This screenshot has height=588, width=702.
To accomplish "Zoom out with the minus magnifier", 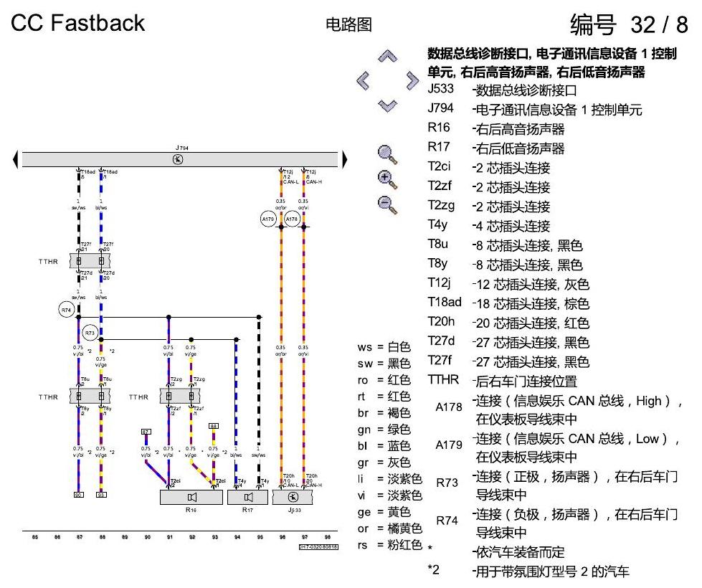I will (387, 205).
